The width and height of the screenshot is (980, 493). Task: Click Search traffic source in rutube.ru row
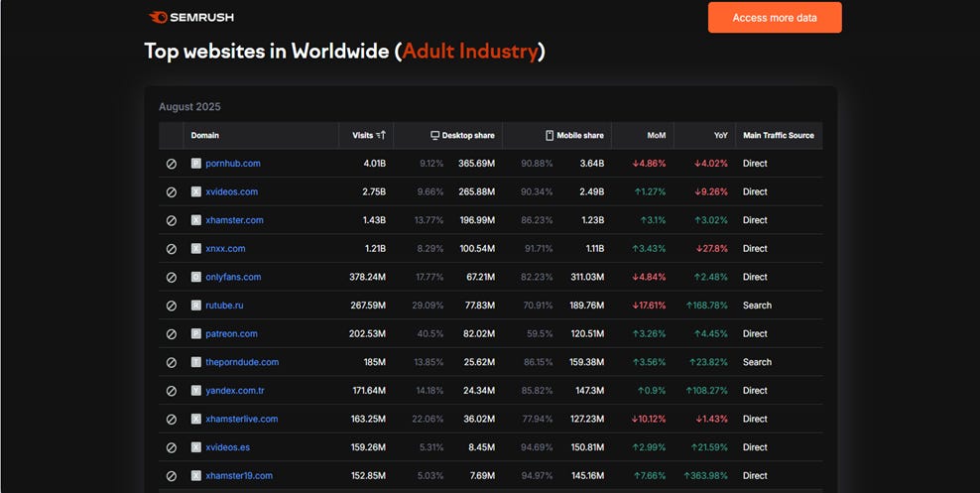757,306
